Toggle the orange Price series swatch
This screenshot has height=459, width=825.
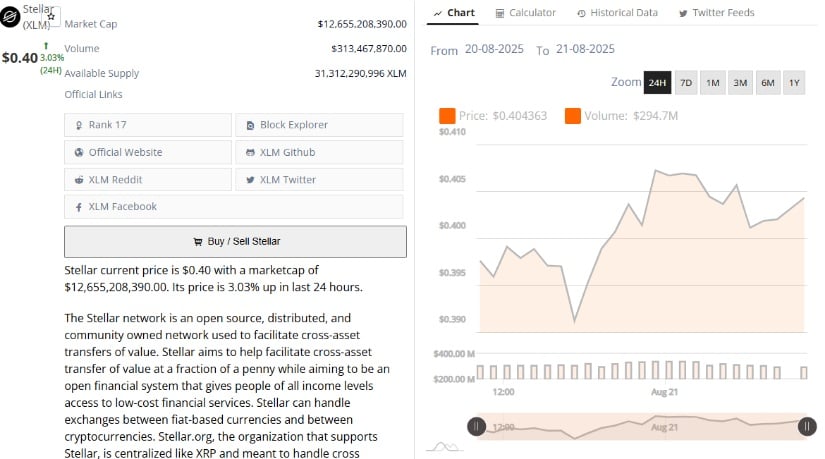[x=447, y=116]
